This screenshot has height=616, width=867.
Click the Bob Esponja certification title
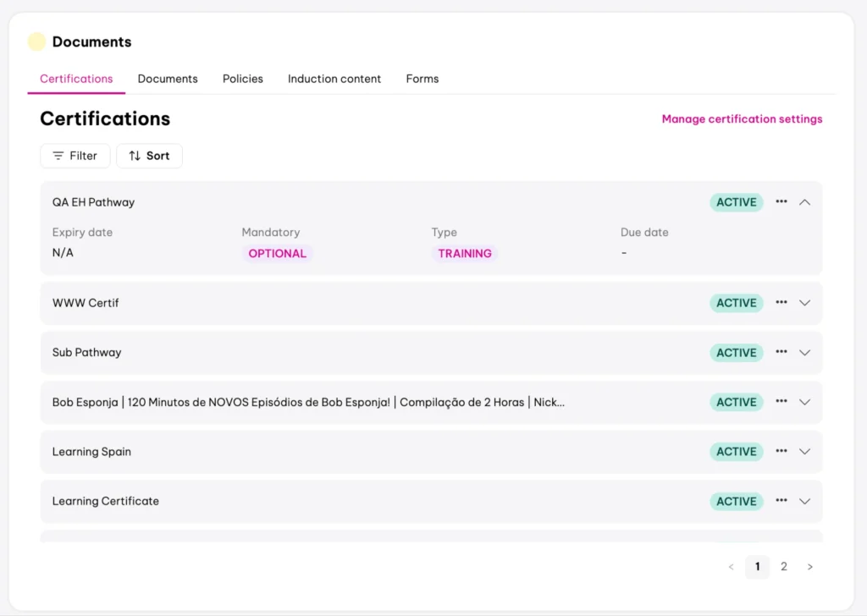[308, 402]
